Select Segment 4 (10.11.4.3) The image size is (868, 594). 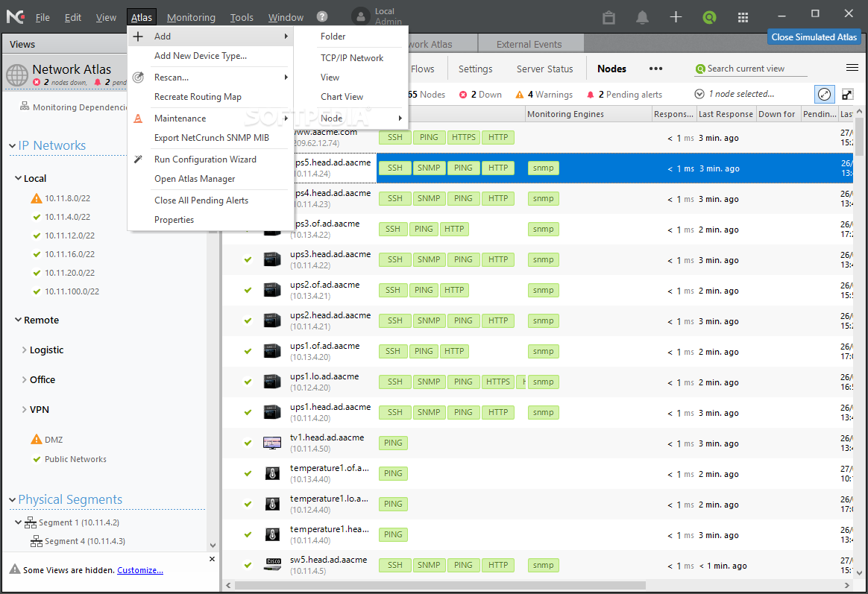[x=85, y=542]
